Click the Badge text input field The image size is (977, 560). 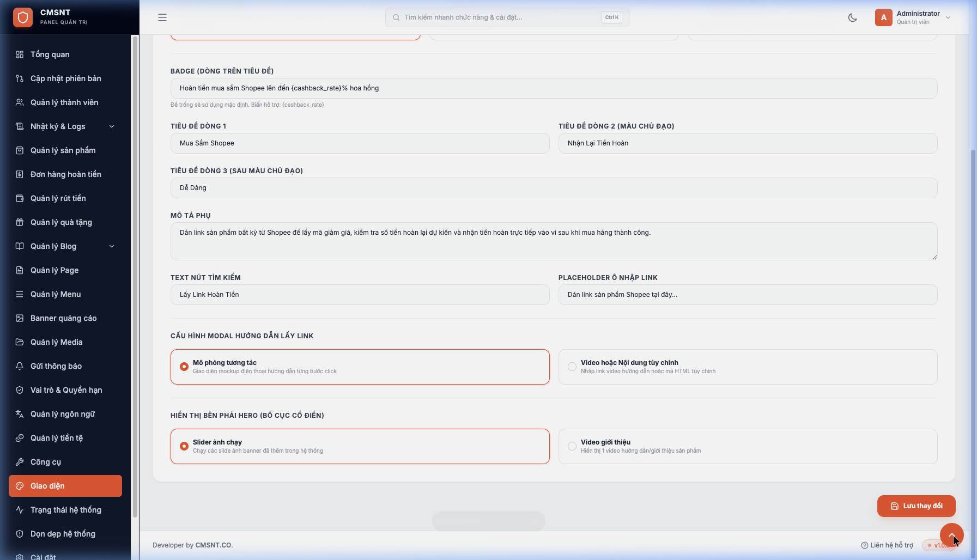pos(554,88)
